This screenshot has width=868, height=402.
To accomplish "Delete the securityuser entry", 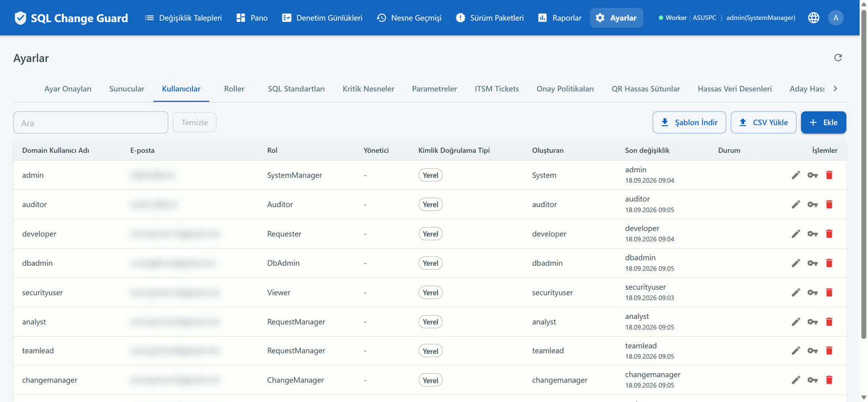I will pyautogui.click(x=829, y=292).
